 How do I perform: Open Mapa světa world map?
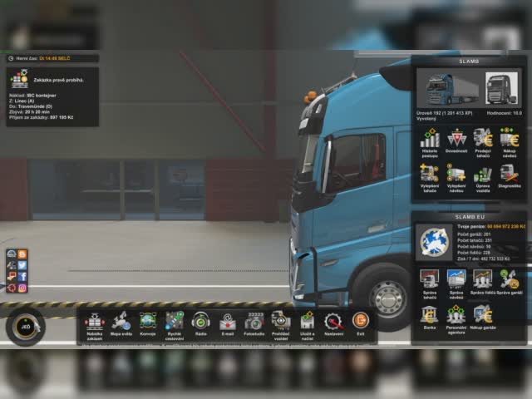click(121, 324)
